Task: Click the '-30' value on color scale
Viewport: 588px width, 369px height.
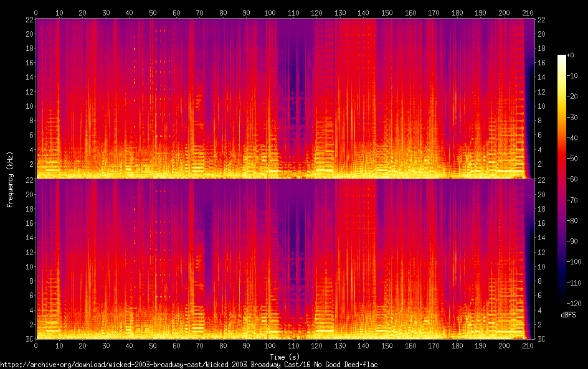Action: click(x=572, y=117)
